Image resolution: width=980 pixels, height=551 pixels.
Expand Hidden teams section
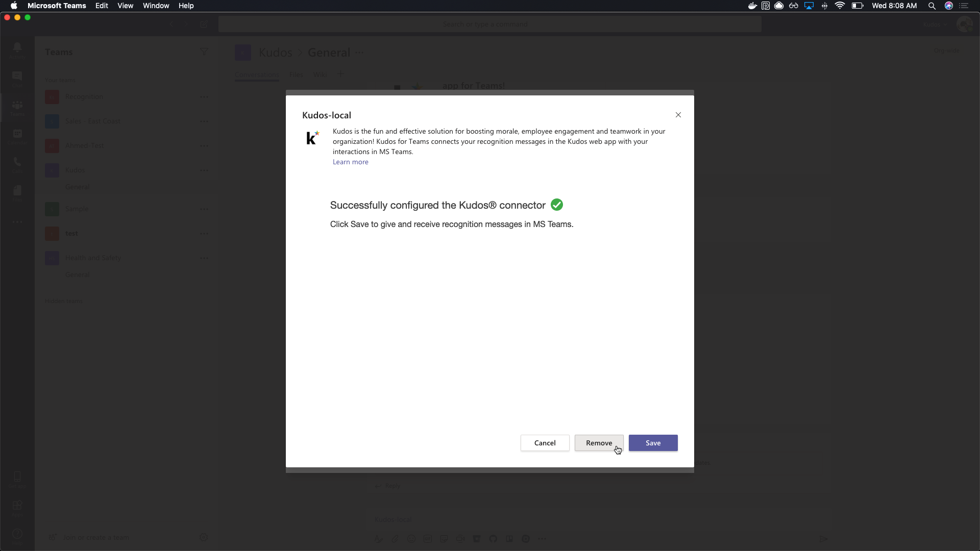point(63,301)
